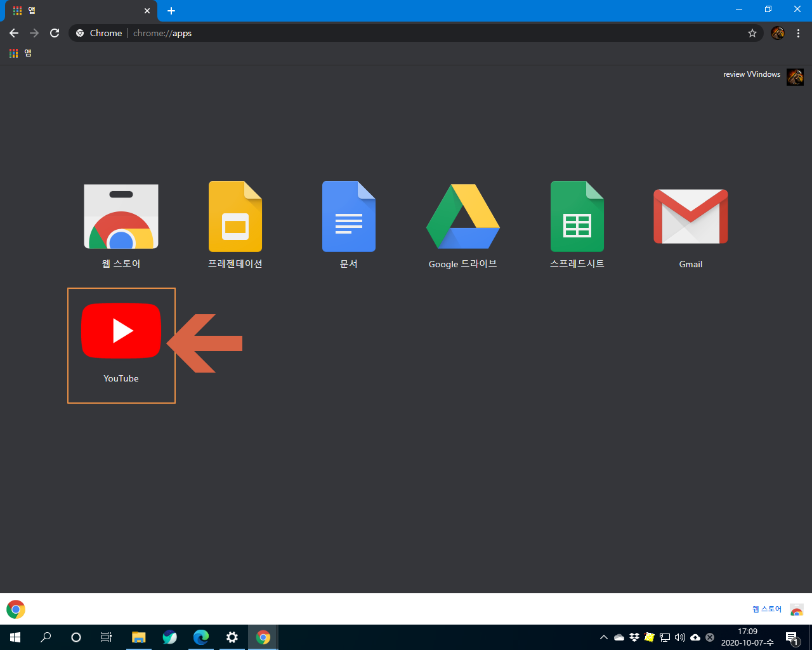Viewport: 812px width, 650px height.
Task: Open Microsoft Edge from taskbar
Action: tap(201, 637)
